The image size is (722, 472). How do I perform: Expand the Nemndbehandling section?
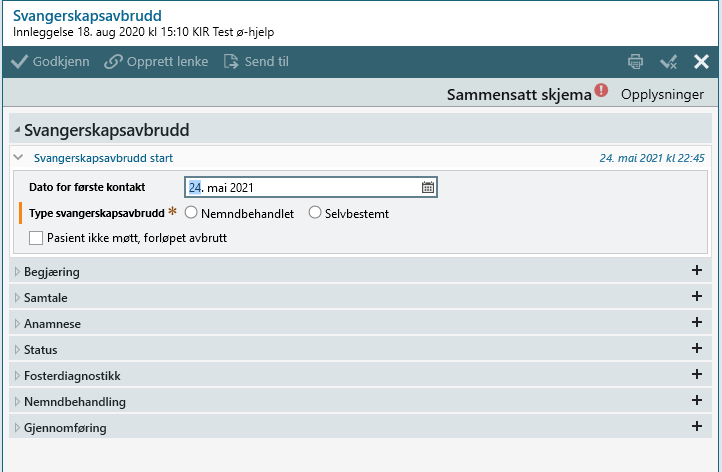(x=17, y=402)
